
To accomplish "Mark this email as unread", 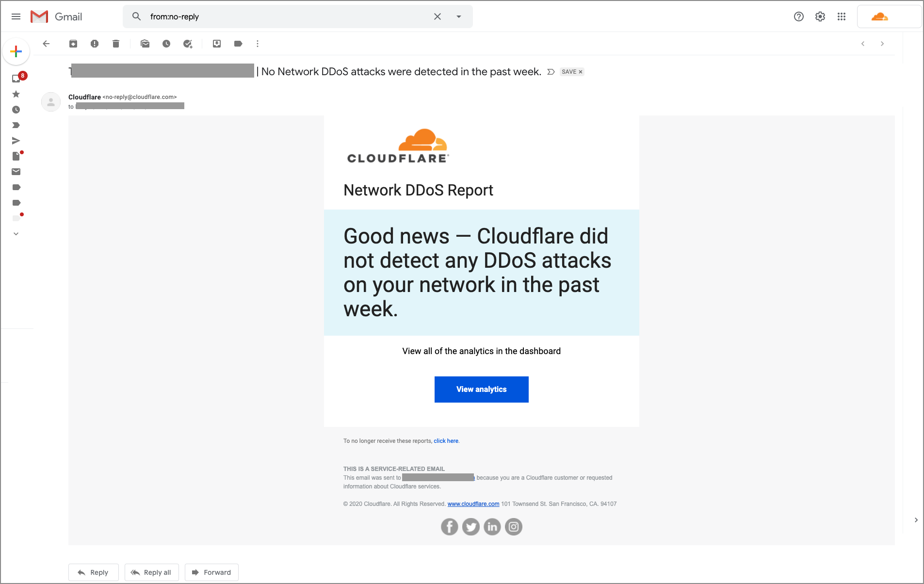I will (x=145, y=44).
